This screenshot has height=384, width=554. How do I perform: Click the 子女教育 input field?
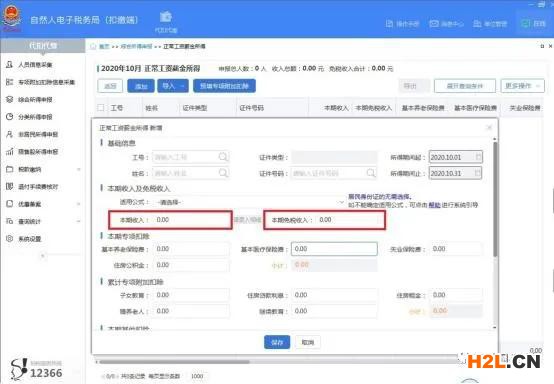[192, 295]
